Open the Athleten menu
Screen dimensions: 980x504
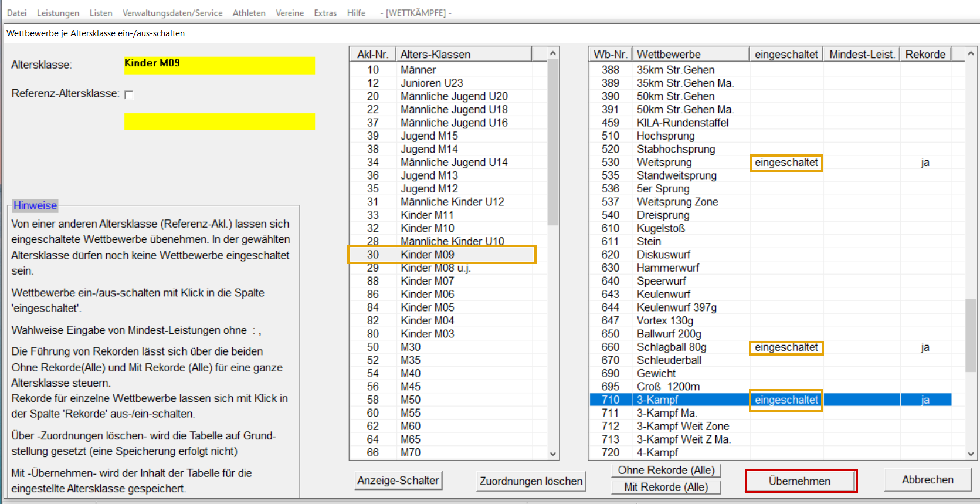pyautogui.click(x=249, y=13)
